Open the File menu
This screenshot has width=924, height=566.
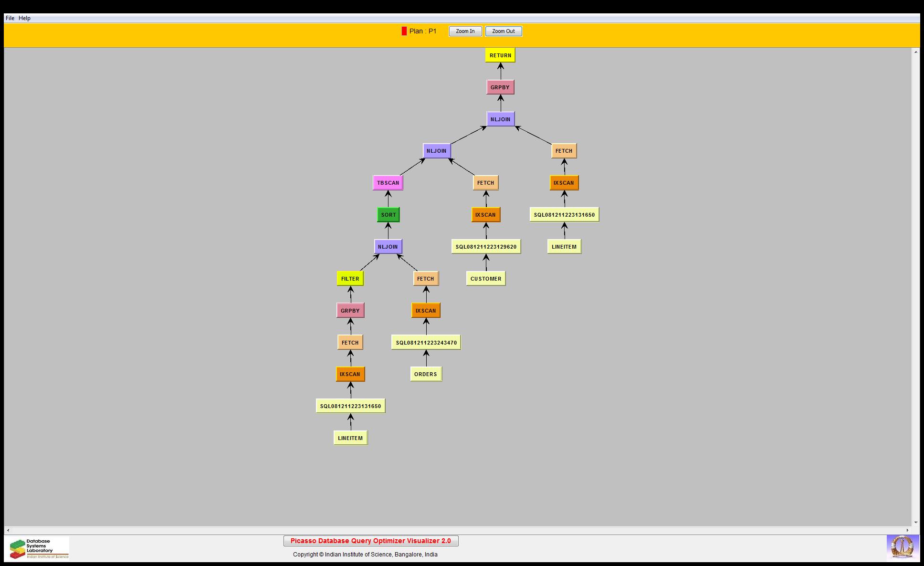click(10, 18)
